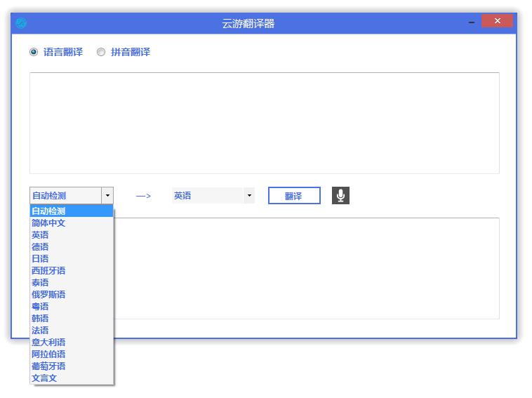Click the 翻译 translate button
Screen dimensions: 532x398
point(293,196)
